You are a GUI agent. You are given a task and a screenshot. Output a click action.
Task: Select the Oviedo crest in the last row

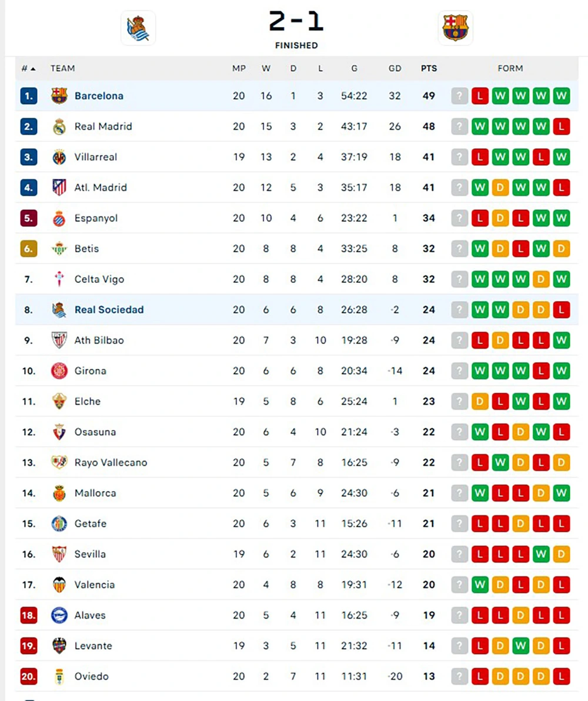(x=59, y=676)
